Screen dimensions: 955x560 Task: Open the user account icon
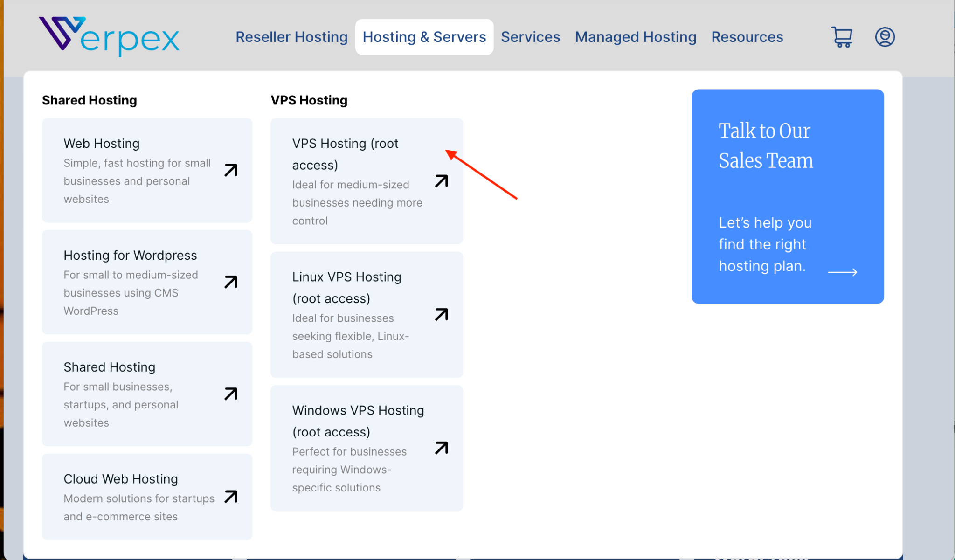point(885,37)
